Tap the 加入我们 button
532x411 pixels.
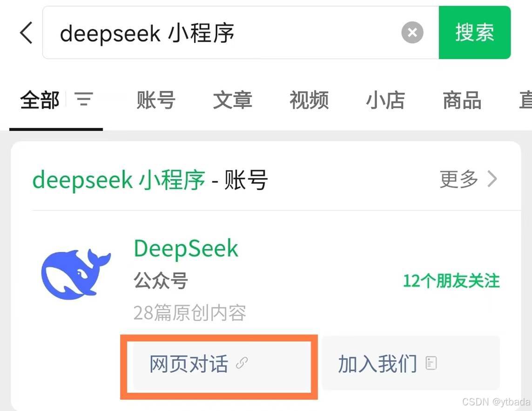(x=411, y=363)
